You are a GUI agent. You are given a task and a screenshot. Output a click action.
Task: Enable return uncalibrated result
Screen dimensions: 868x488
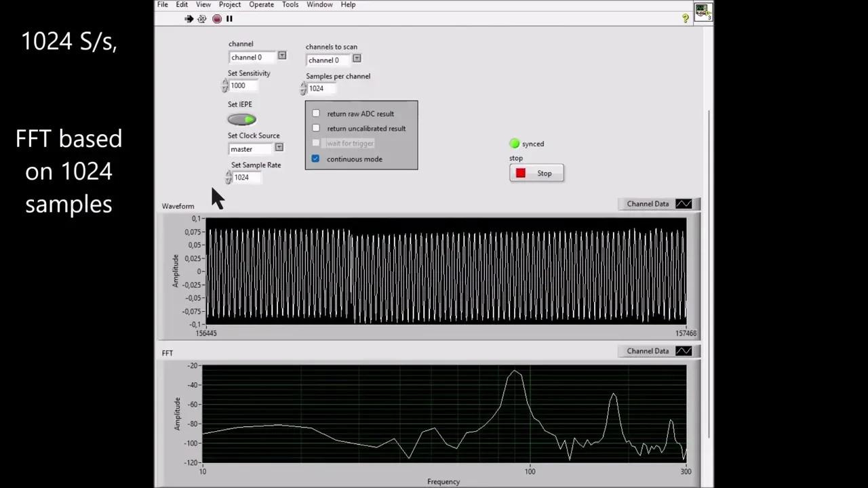316,128
